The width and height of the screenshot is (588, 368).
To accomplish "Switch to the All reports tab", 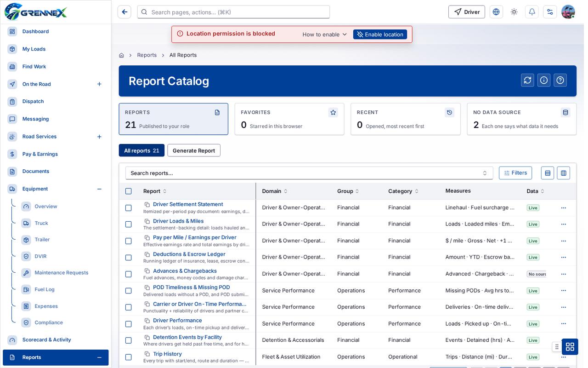I will 141,150.
